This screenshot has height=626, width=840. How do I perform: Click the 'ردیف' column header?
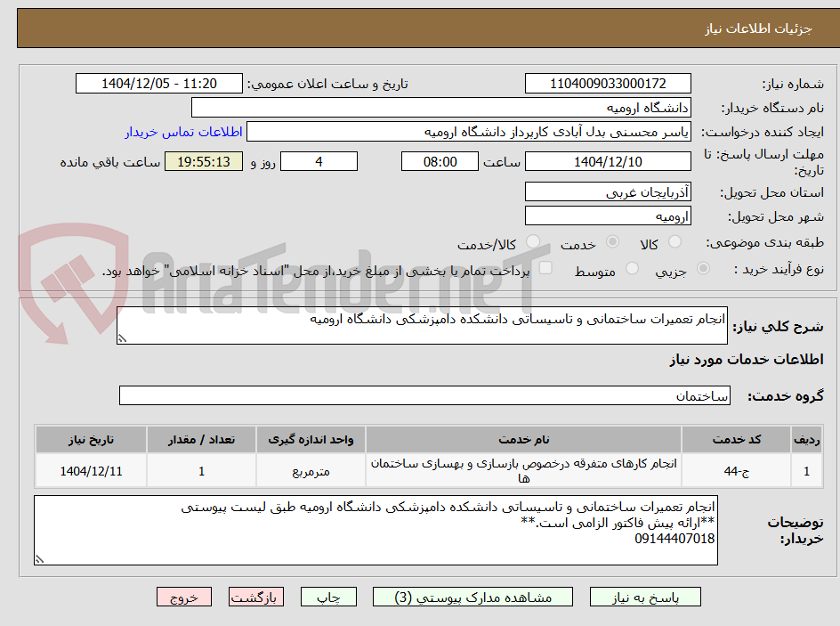(807, 440)
